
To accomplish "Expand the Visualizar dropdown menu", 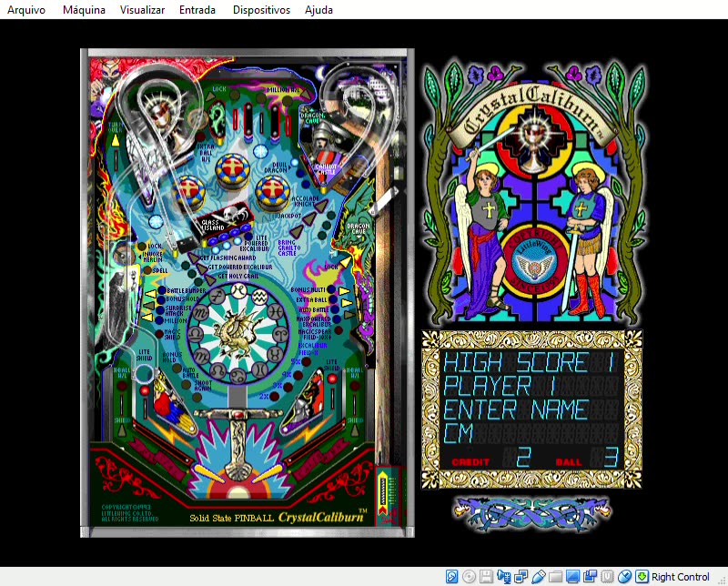I will (x=143, y=10).
